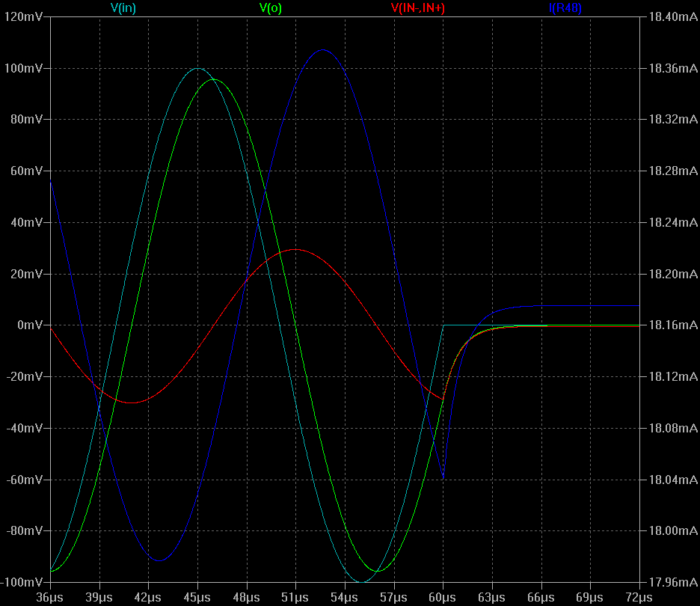This screenshot has height=606, width=700.
Task: Click the -40mV left axis label
Action: 25,428
